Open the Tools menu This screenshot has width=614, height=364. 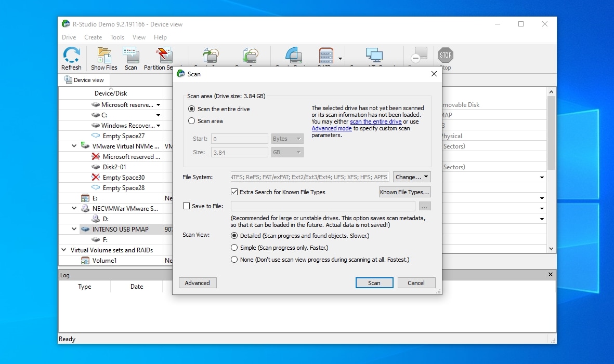(x=117, y=37)
